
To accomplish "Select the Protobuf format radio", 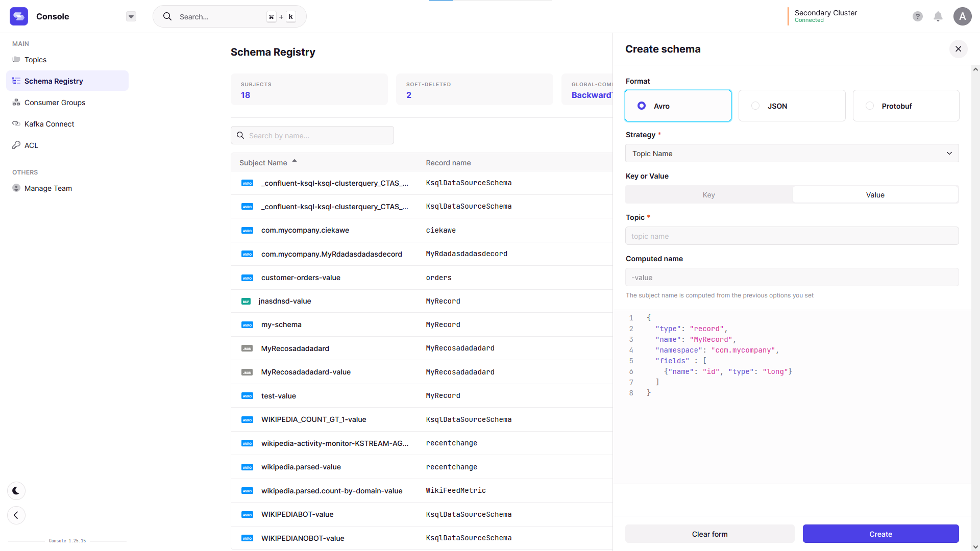I will coord(906,106).
